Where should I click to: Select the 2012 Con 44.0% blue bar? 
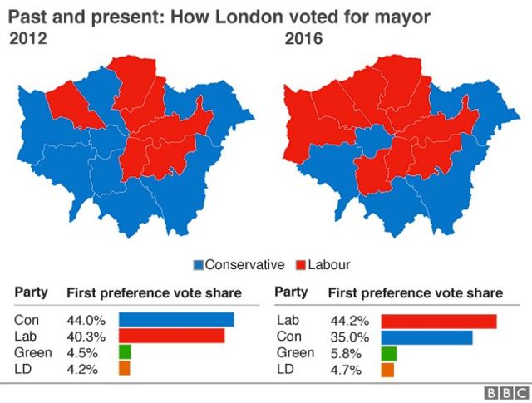(176, 320)
